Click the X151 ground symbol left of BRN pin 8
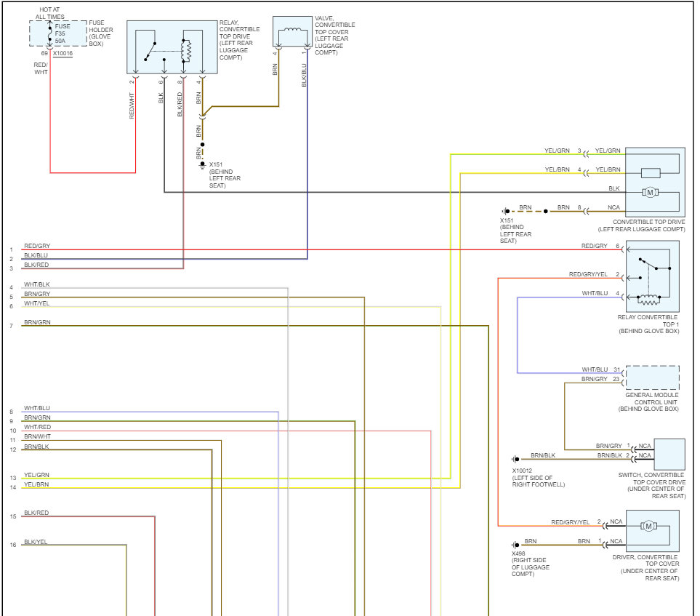The image size is (700, 616). point(505,212)
